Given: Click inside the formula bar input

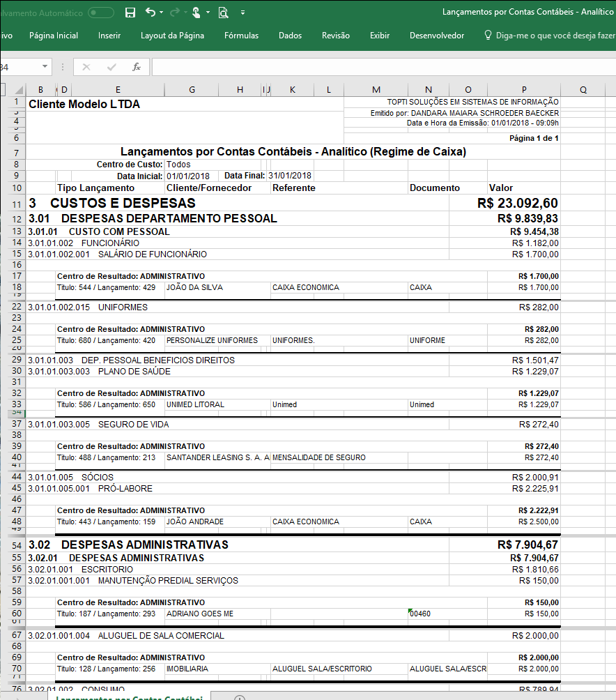Looking at the screenshot, I should click(x=383, y=67).
